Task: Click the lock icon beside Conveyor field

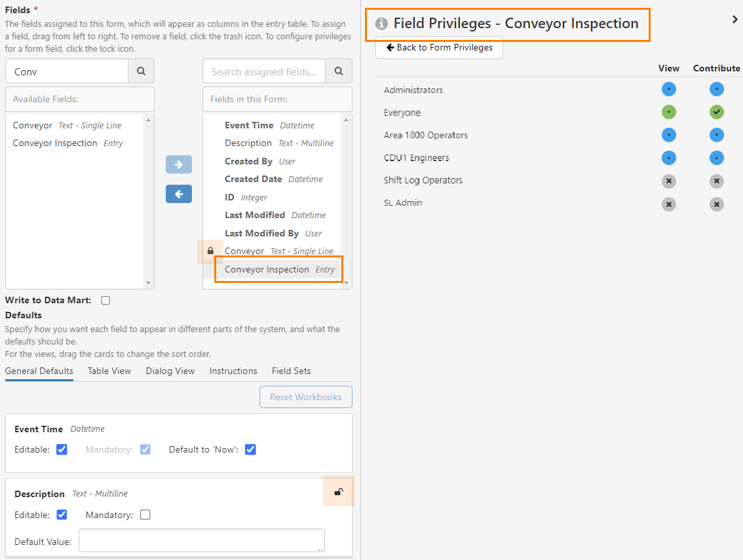Action: [210, 251]
